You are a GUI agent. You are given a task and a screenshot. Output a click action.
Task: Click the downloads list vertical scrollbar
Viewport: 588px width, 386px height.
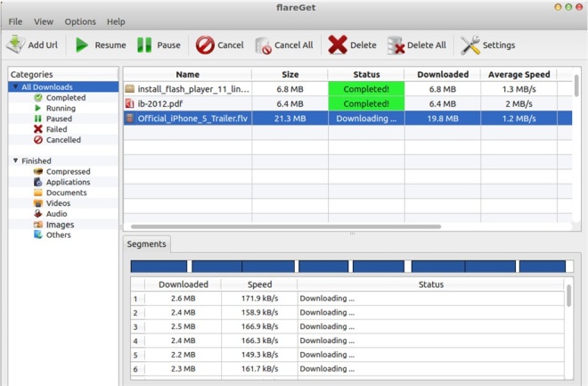[576, 86]
